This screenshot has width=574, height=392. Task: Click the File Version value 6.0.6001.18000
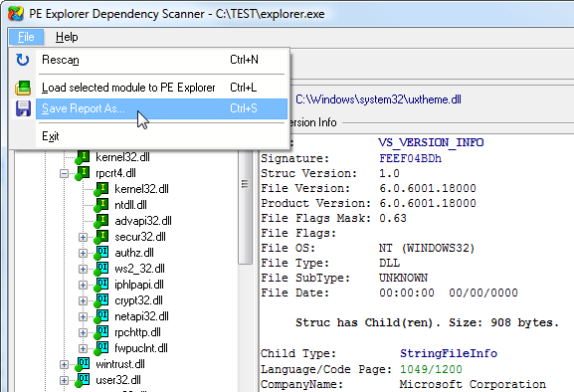point(428,188)
